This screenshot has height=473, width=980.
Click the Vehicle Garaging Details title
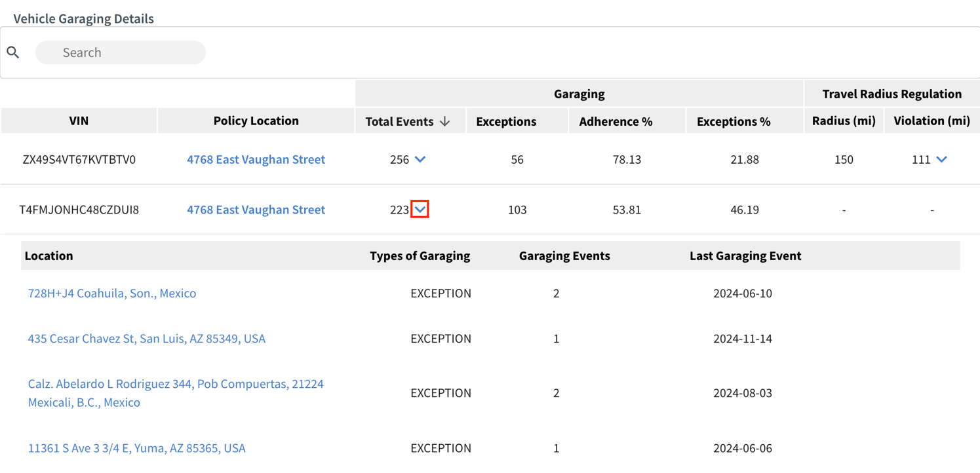point(84,18)
